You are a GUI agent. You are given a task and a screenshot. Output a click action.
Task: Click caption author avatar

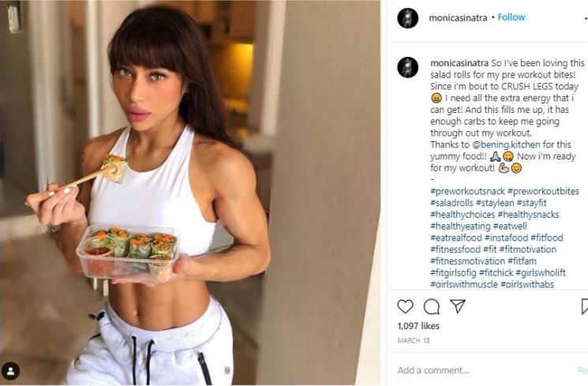point(407,68)
